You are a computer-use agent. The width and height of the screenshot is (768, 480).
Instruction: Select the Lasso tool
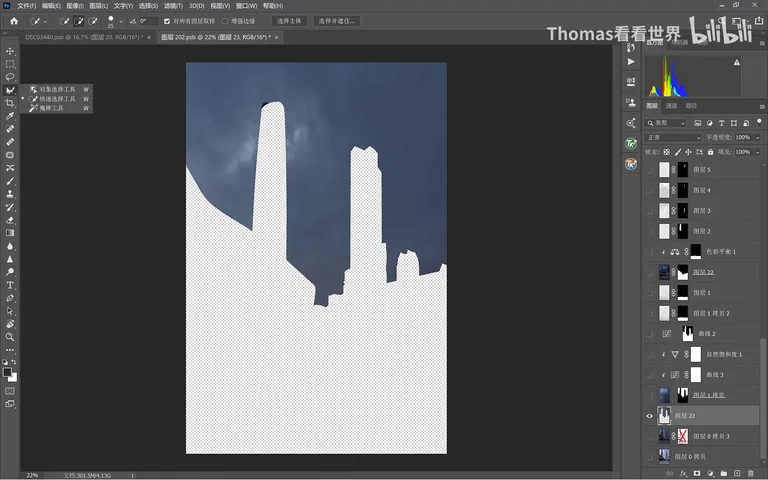tap(10, 77)
